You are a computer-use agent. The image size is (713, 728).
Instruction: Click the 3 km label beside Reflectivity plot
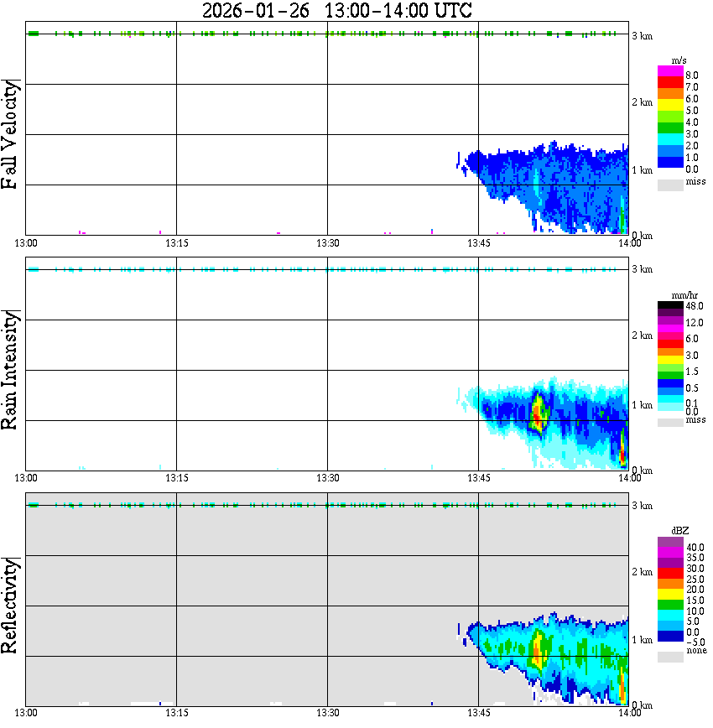click(x=642, y=505)
